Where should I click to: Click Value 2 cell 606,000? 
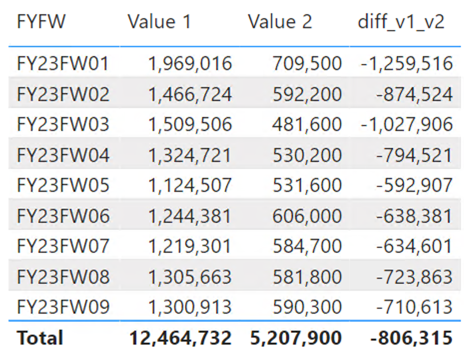pos(307,216)
